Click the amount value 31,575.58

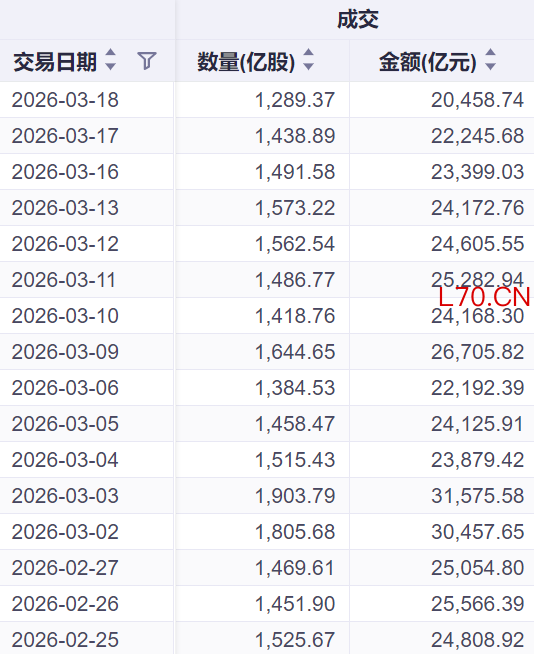tap(477, 496)
